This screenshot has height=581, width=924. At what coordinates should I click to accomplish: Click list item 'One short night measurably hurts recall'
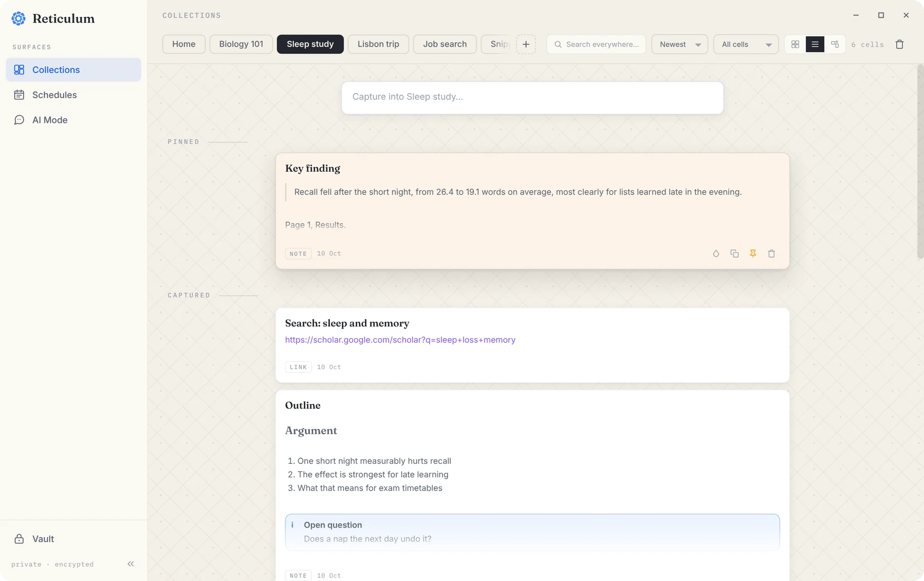point(374,461)
